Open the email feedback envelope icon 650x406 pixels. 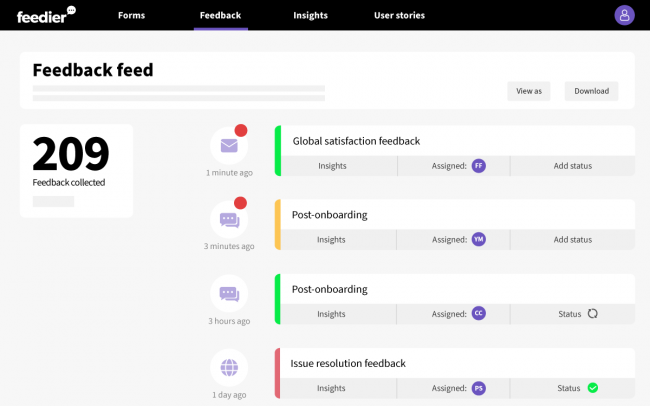coord(229,146)
